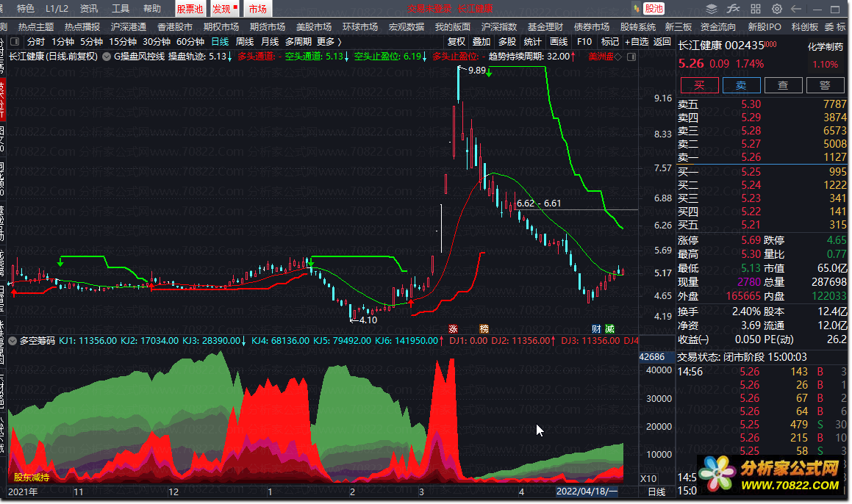The height and width of the screenshot is (504, 852).
Task: Select the 月线 monthly chart period
Action: [x=270, y=42]
